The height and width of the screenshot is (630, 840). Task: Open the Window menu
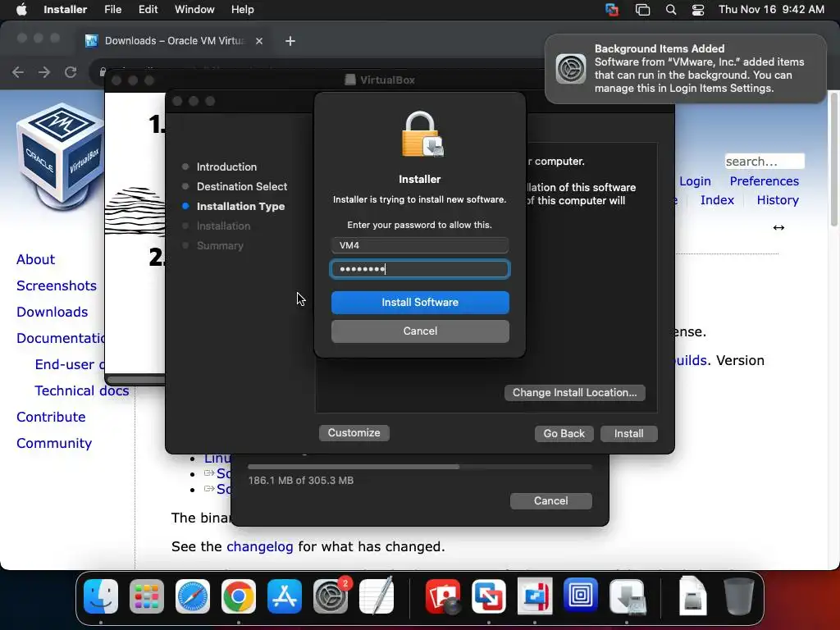click(194, 10)
